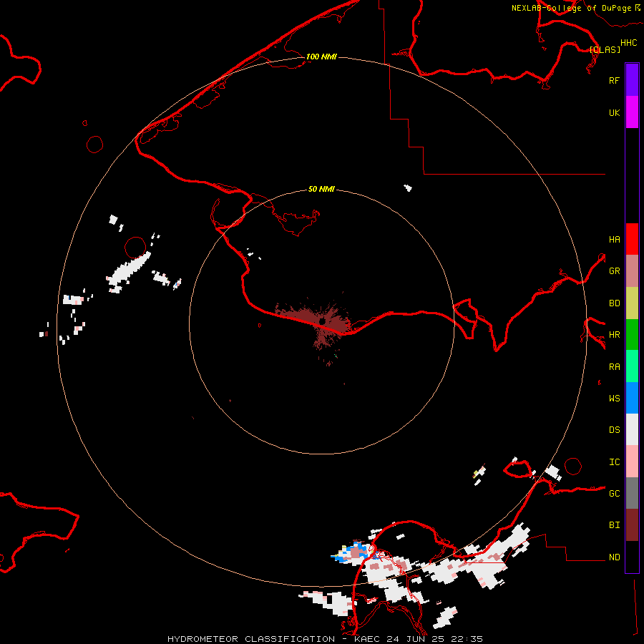Select the BD yellow legend block
Screen dimensions: 644x644
[632, 303]
